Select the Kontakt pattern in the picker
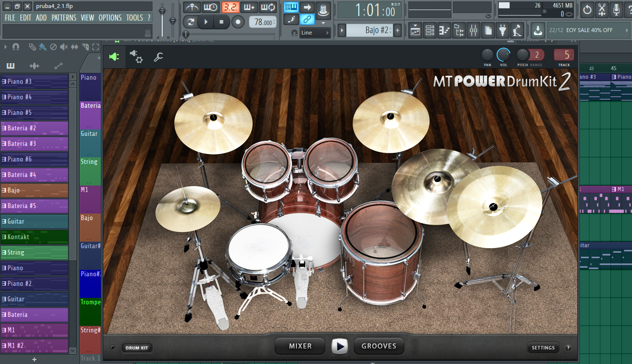 pyautogui.click(x=35, y=237)
